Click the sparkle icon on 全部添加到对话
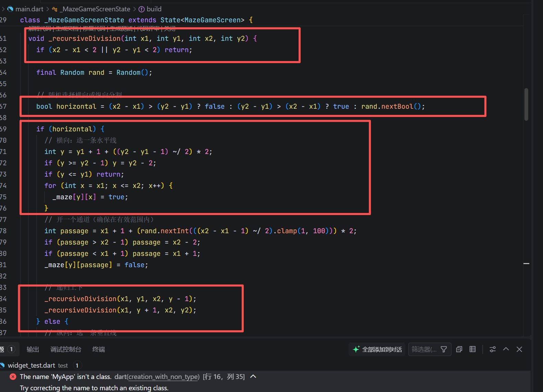Viewport: 543px width, 392px height. coord(356,349)
